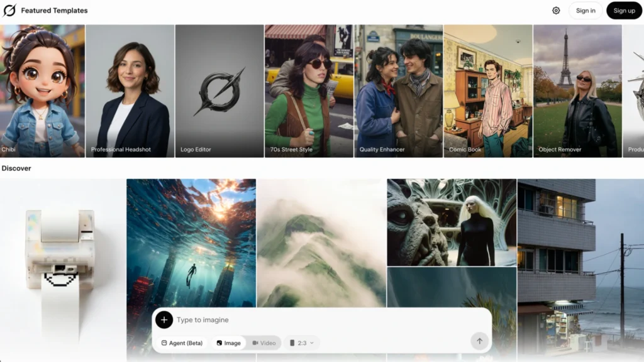Select the Professional Headshot template
The image size is (644, 362).
tap(130, 91)
